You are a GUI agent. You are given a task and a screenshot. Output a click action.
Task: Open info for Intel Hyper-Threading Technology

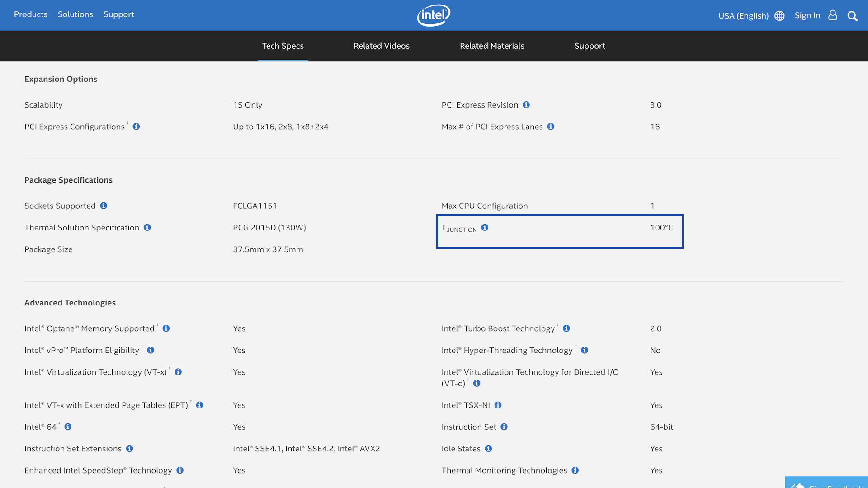pyautogui.click(x=585, y=350)
